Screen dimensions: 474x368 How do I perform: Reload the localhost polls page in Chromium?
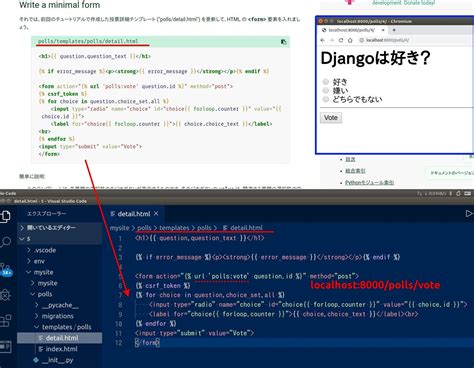coord(341,40)
